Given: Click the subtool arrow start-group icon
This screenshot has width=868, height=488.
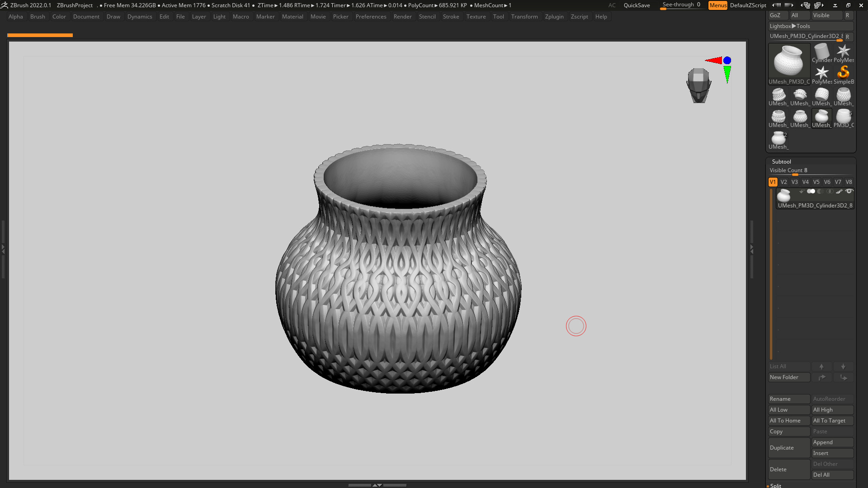Looking at the screenshot, I should pos(802,192).
